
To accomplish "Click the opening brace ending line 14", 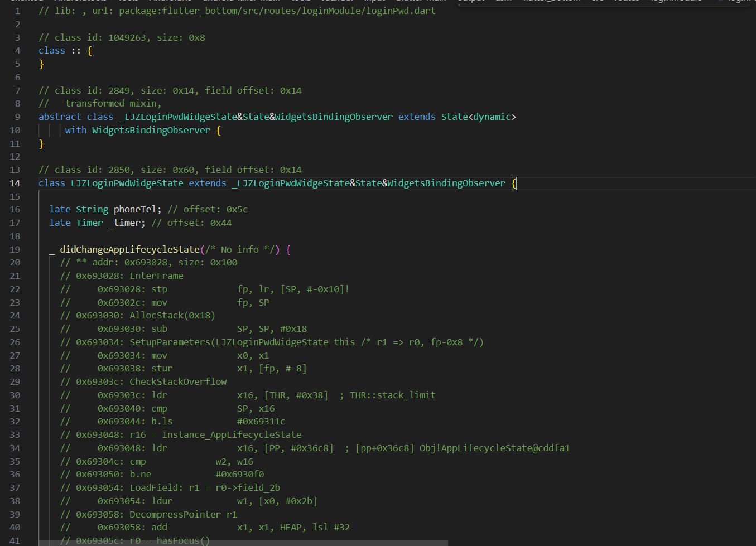I will [x=514, y=183].
